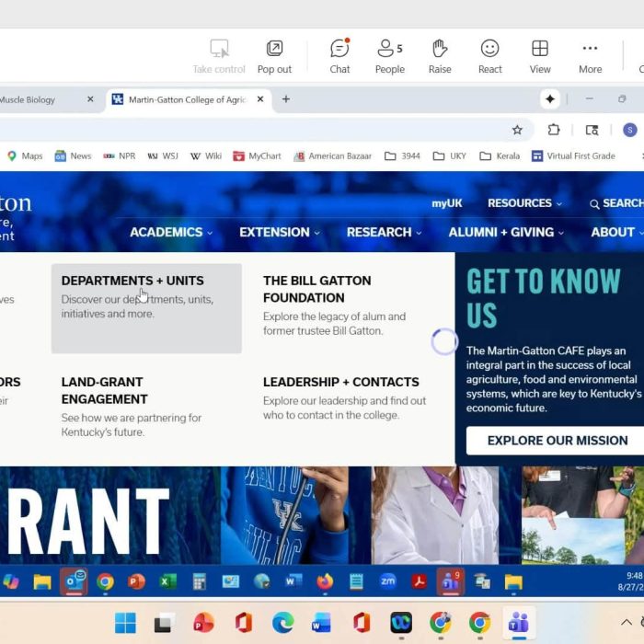644x644 pixels.
Task: Open the Teams Chat panel
Action: pos(339,57)
